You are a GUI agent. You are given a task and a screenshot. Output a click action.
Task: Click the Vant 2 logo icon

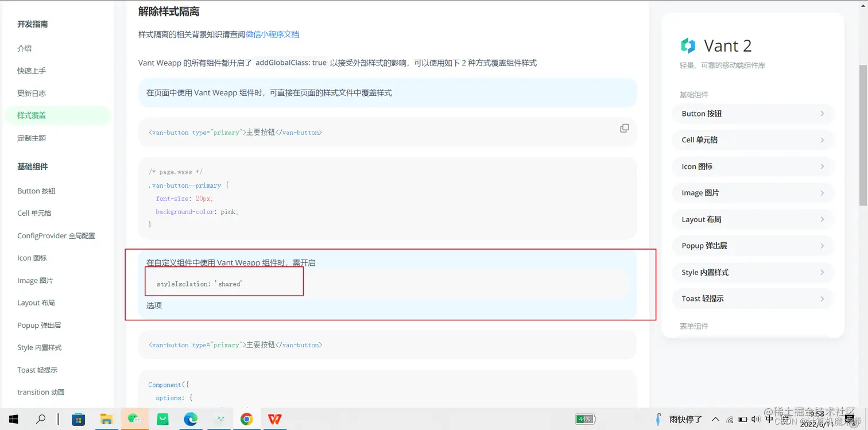coord(688,46)
